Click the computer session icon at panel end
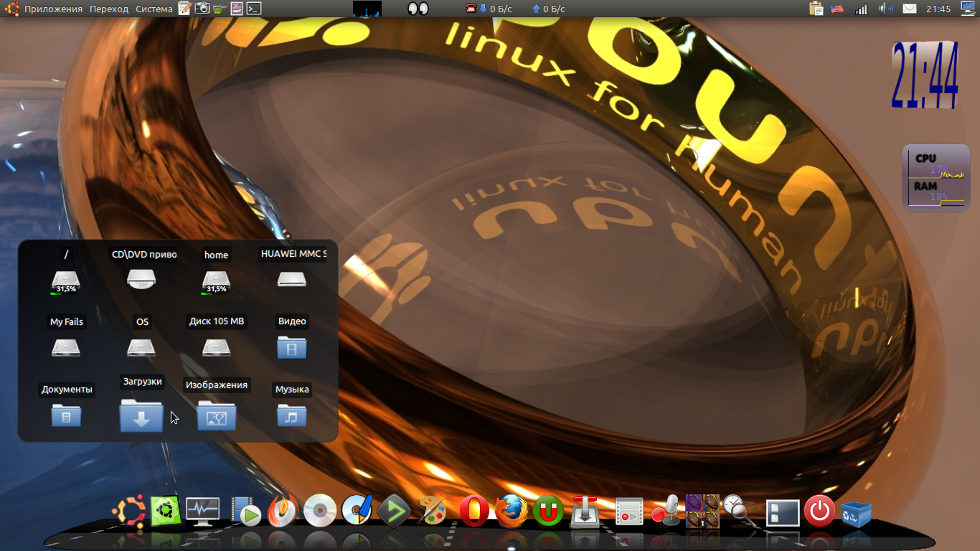This screenshot has height=551, width=980. [968, 9]
